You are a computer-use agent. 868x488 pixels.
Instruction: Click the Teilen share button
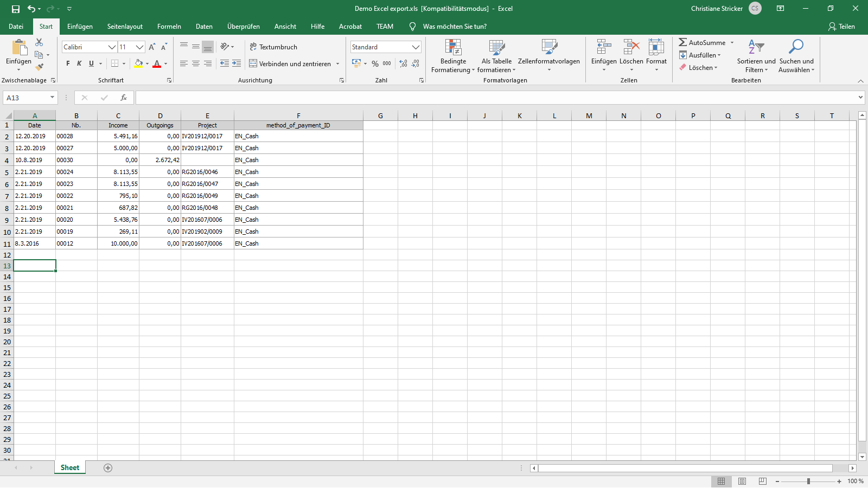click(841, 27)
